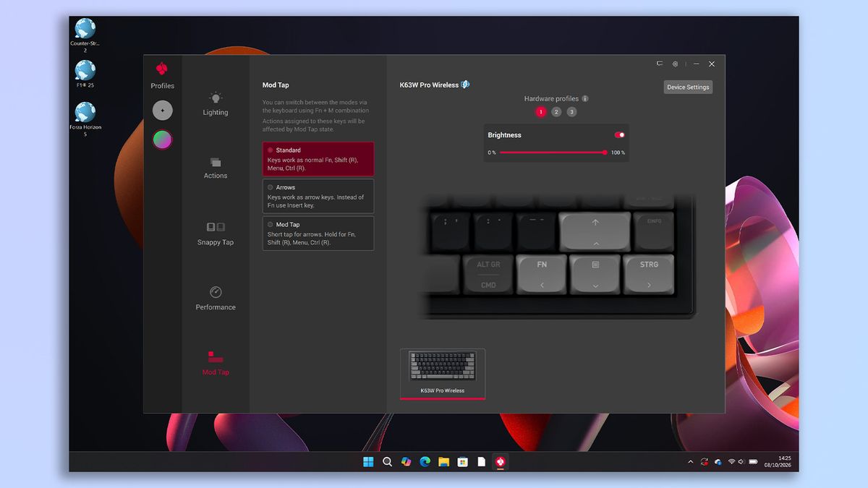Open the Windows Start menu
The width and height of the screenshot is (868, 488).
coord(368,462)
